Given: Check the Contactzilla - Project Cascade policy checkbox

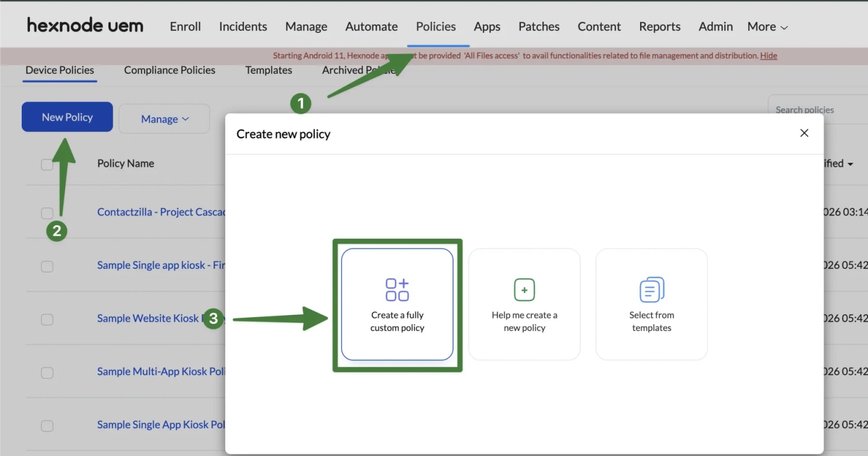Looking at the screenshot, I should (47, 213).
